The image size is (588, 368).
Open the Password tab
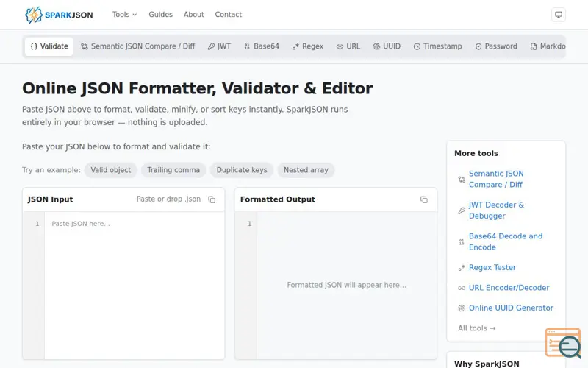coord(496,46)
